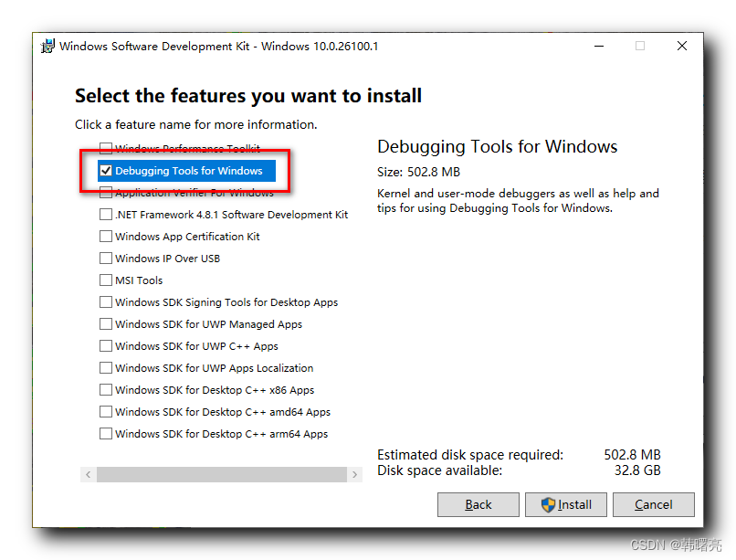Viewport: 736px width, 560px height.
Task: Check Windows SDK for UWP Apps Localization
Action: point(106,368)
